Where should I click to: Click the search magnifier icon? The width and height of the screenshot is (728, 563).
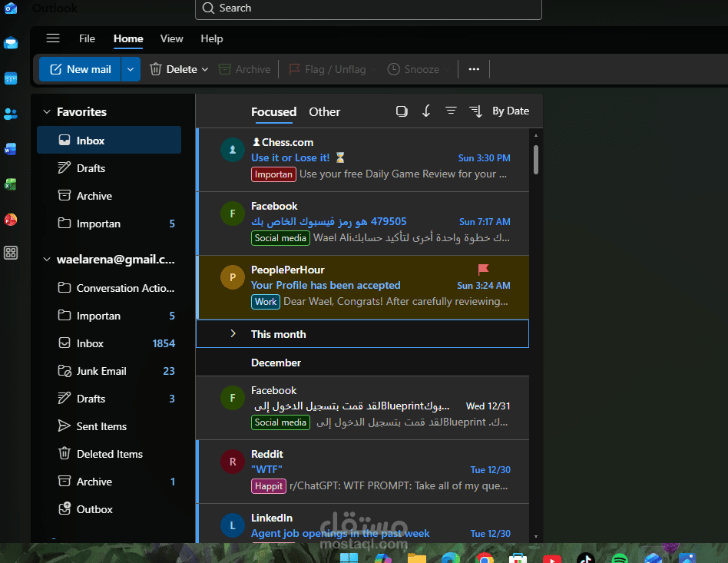pyautogui.click(x=208, y=8)
